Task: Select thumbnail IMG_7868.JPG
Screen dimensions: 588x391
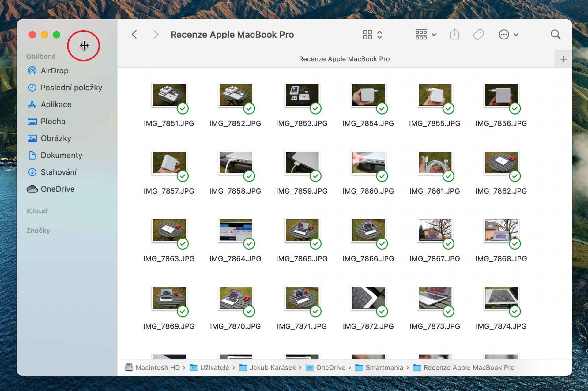Action: 501,230
